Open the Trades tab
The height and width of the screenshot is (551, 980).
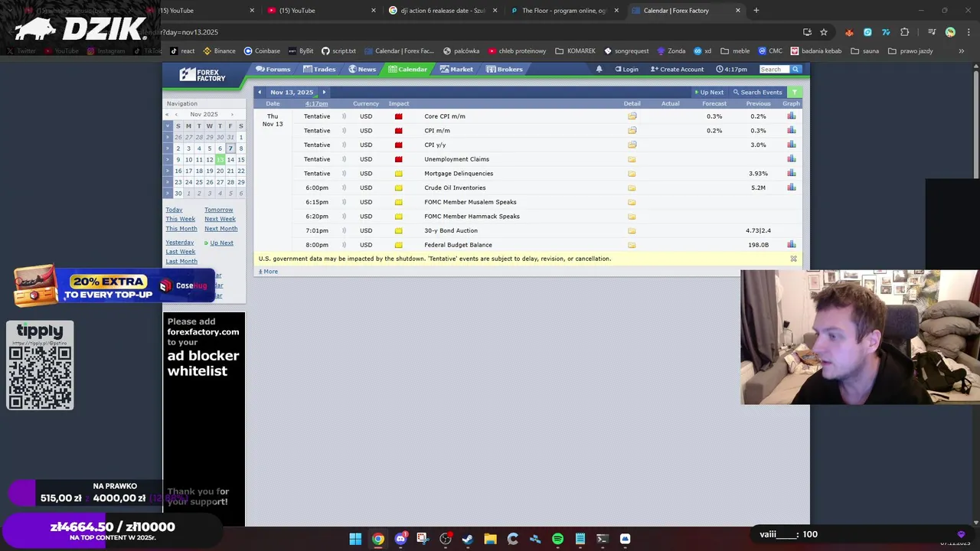[x=319, y=69]
